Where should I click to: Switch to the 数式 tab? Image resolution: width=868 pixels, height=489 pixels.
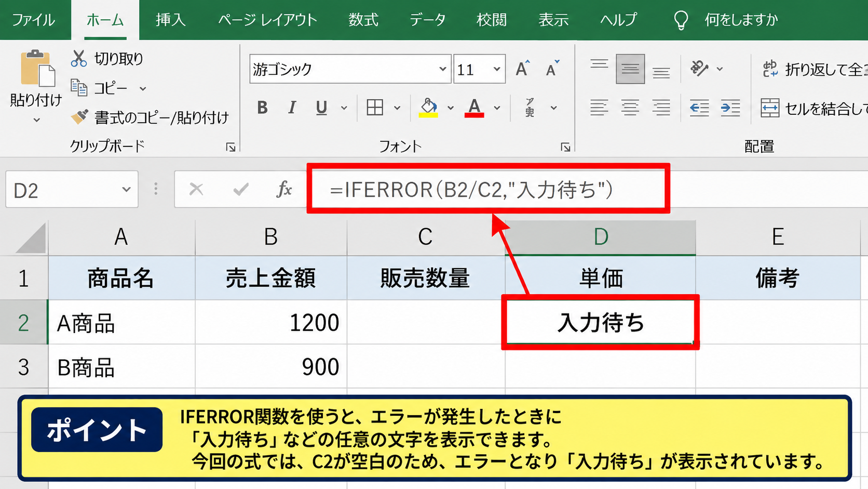pos(363,20)
